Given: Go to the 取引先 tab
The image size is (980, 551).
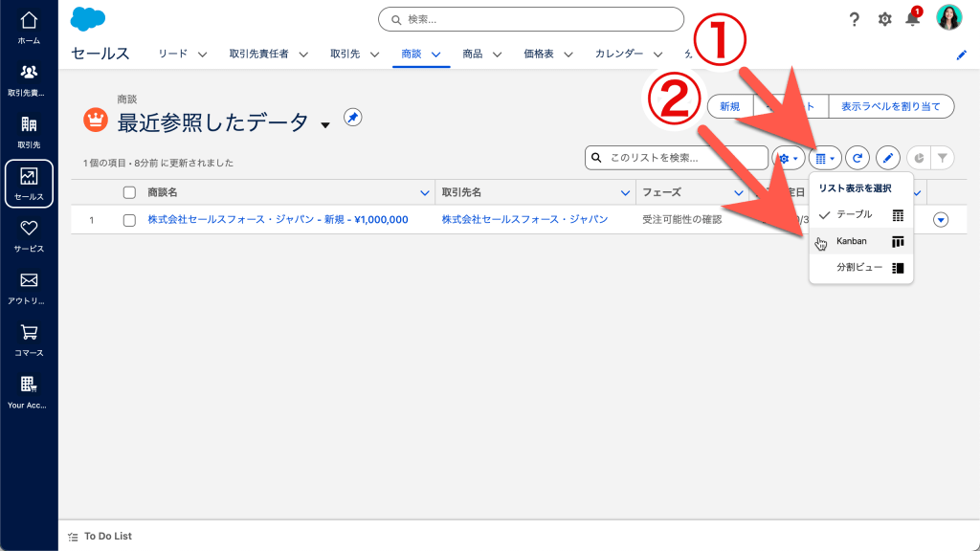Looking at the screenshot, I should (345, 54).
